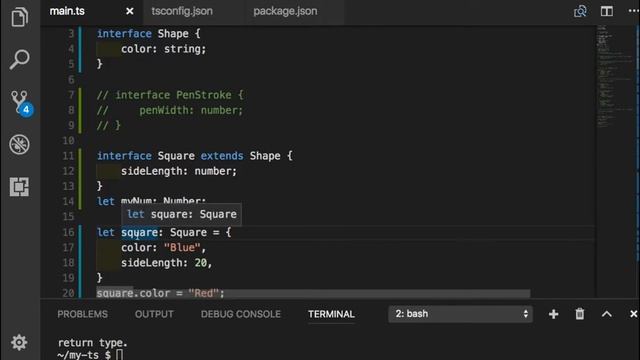Screen dimensions: 640x360
Task: Open editor More Actions ellipsis menu
Action: (633, 11)
